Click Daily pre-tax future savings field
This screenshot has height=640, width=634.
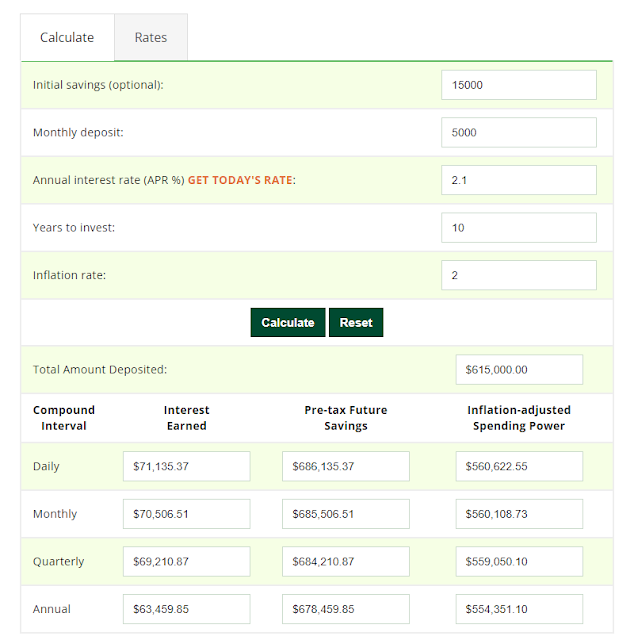pyautogui.click(x=345, y=466)
